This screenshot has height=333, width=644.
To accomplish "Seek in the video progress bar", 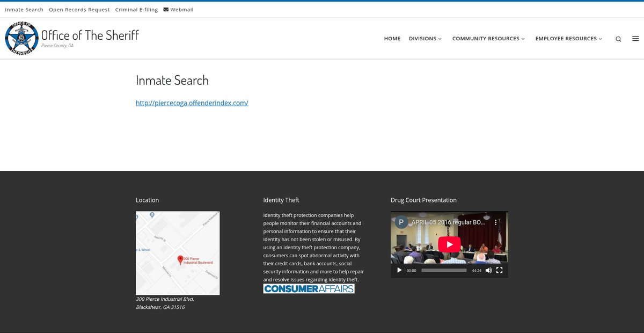I will [444, 270].
